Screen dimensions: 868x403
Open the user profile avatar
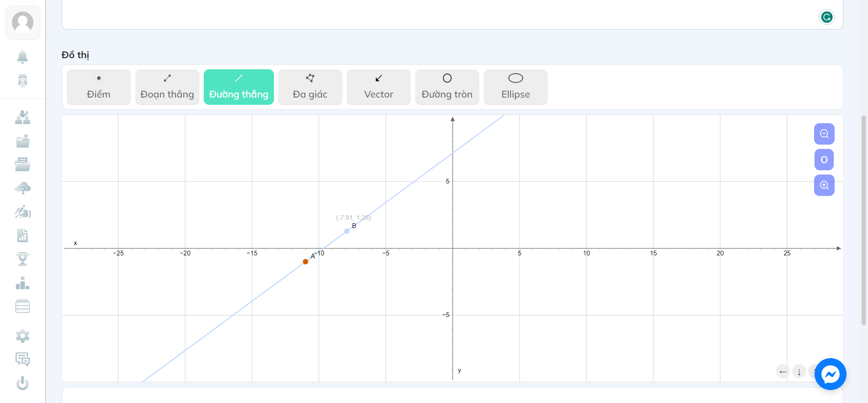[x=23, y=22]
